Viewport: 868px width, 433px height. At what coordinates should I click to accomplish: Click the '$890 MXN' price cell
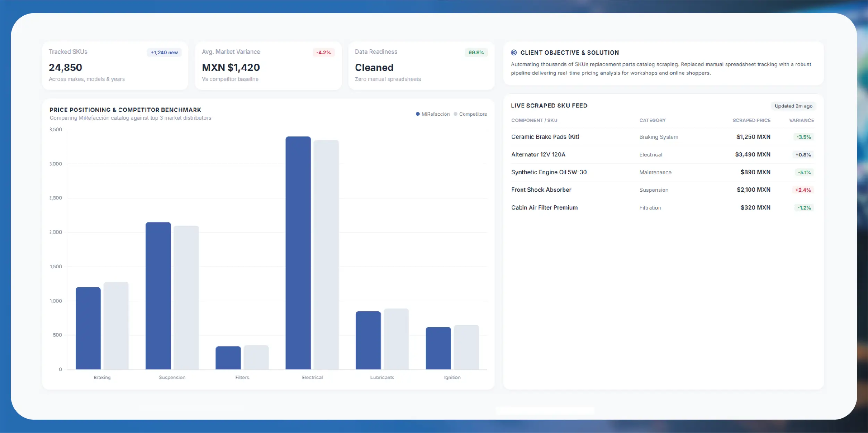[755, 172]
